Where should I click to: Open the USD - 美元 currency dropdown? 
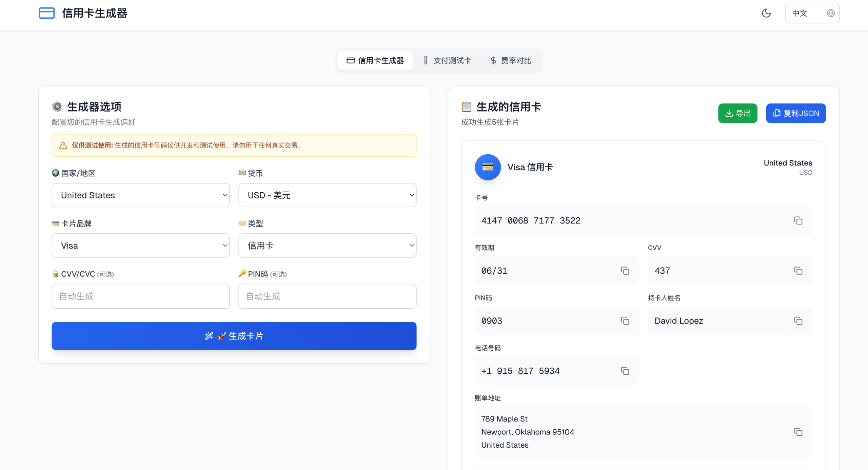(x=327, y=195)
